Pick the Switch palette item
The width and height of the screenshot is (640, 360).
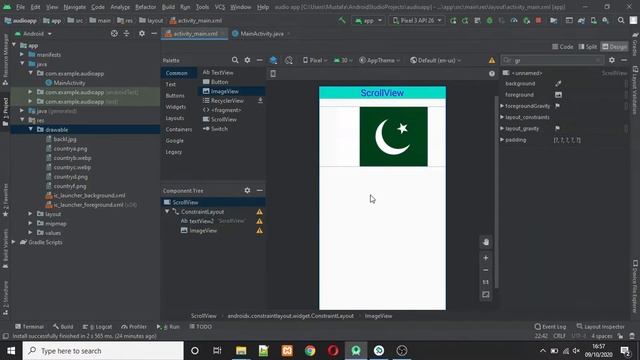[215, 129]
